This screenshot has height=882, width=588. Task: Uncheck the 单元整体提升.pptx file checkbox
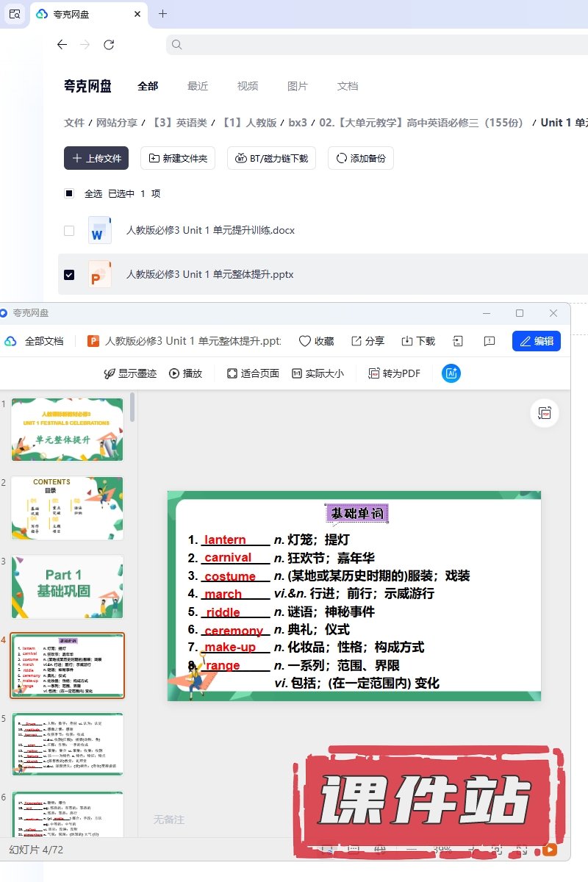click(69, 275)
